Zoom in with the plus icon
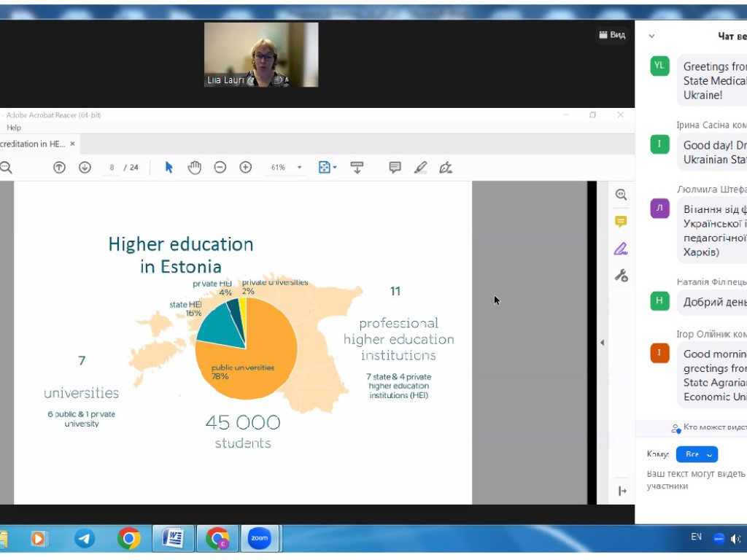The width and height of the screenshot is (747, 560). 245,167
